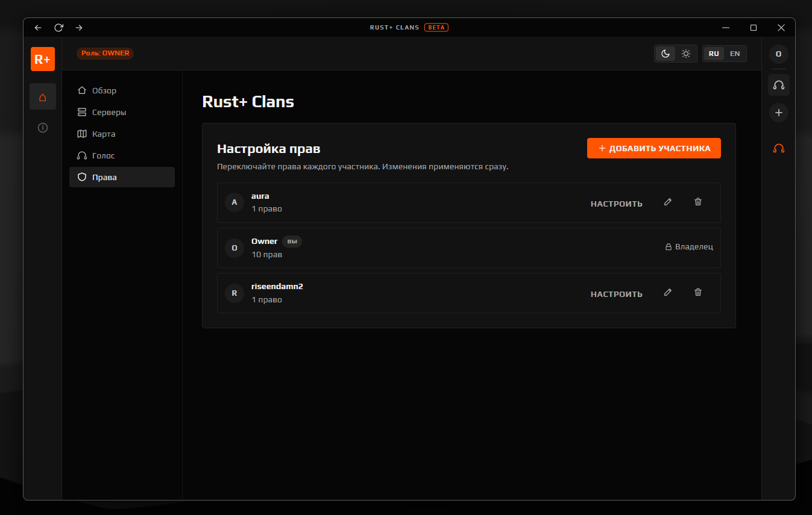Click 1 право under aura
This screenshot has width=812, height=515.
267,209
